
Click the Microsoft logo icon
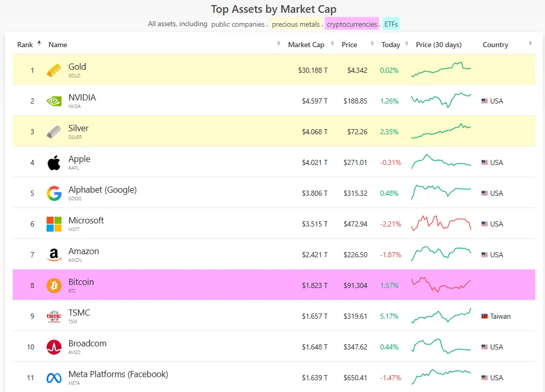point(54,224)
